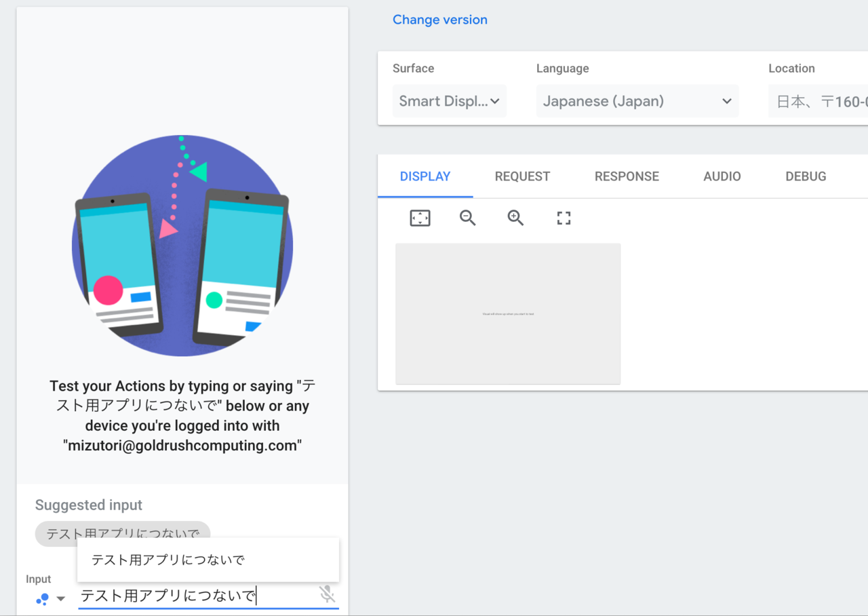Click the fit-to-screen display icon
This screenshot has width=868, height=616.
click(x=420, y=218)
